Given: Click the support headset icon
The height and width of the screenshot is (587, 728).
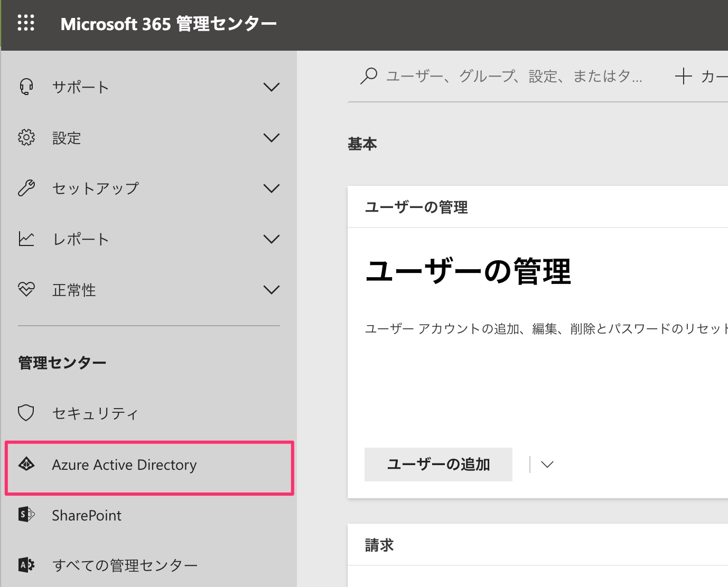Looking at the screenshot, I should tap(26, 87).
